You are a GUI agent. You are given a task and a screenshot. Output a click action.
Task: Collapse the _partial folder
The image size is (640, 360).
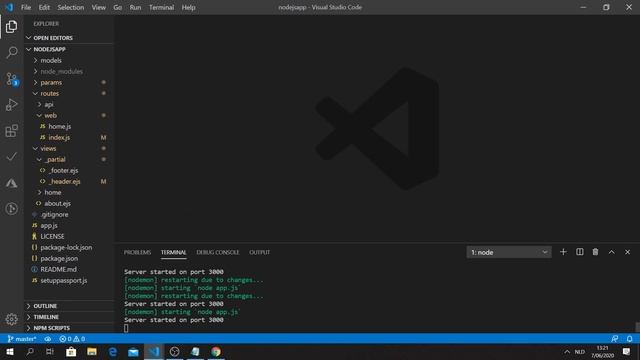(x=69, y=160)
